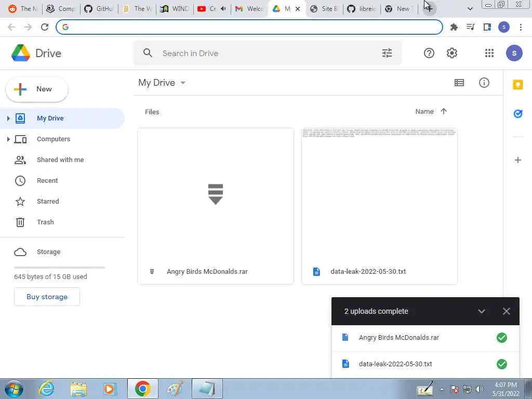Switch to the Site B tab

coord(324,9)
